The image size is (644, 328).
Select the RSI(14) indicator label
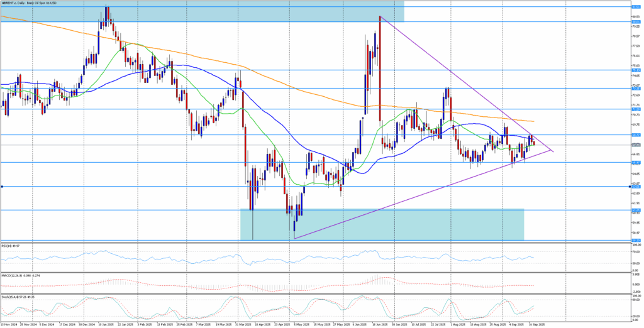11,244
